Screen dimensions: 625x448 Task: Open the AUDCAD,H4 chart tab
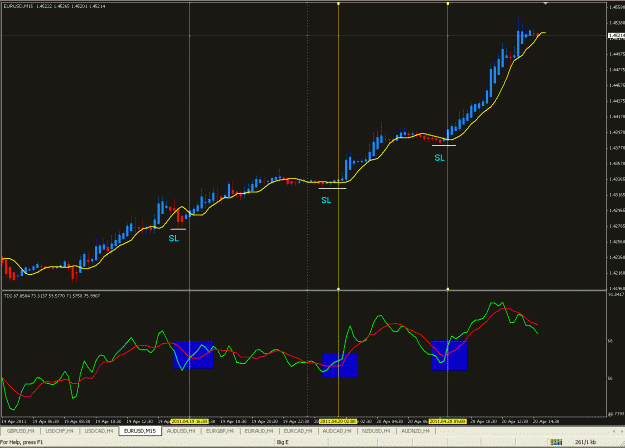click(x=337, y=431)
